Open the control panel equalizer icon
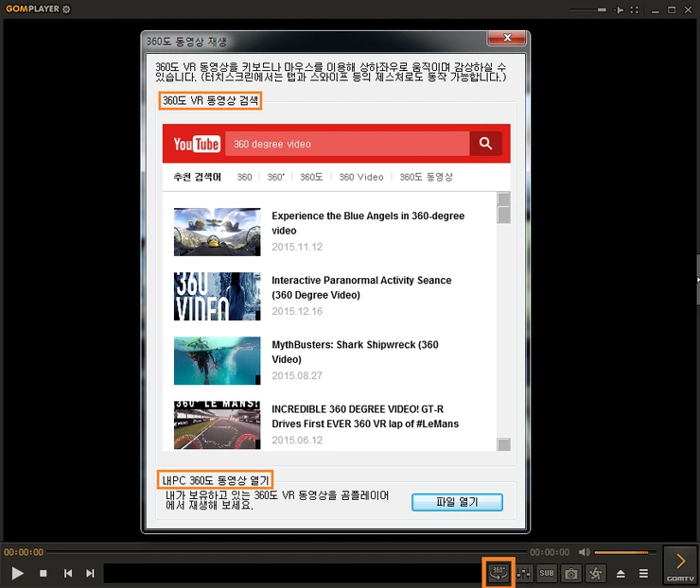This screenshot has height=588, width=700. [x=524, y=573]
